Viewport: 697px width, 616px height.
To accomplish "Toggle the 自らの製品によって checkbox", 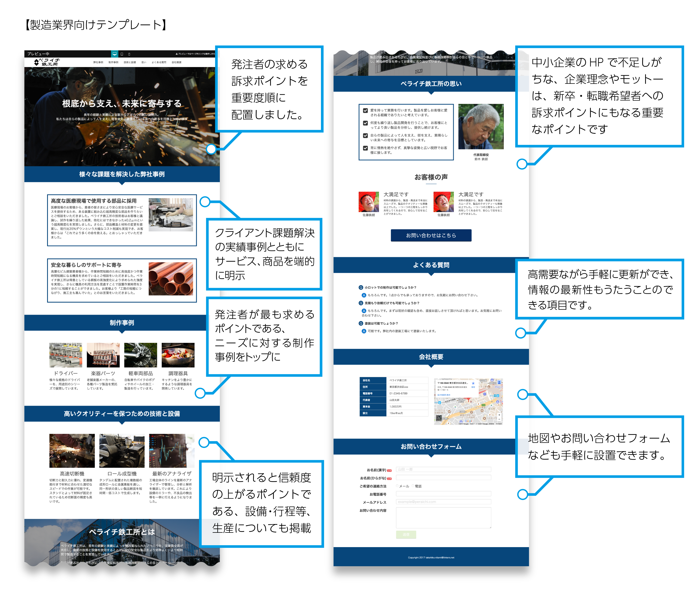I will pyautogui.click(x=365, y=136).
